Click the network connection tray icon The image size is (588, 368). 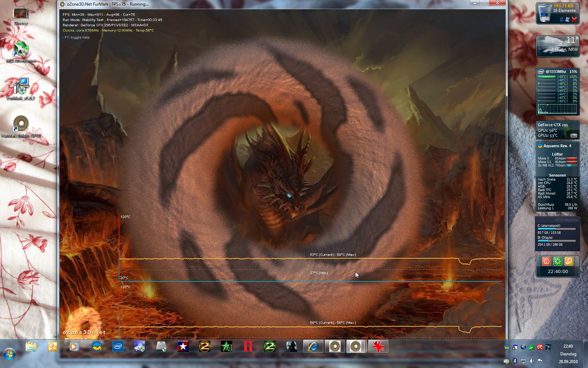(x=523, y=361)
